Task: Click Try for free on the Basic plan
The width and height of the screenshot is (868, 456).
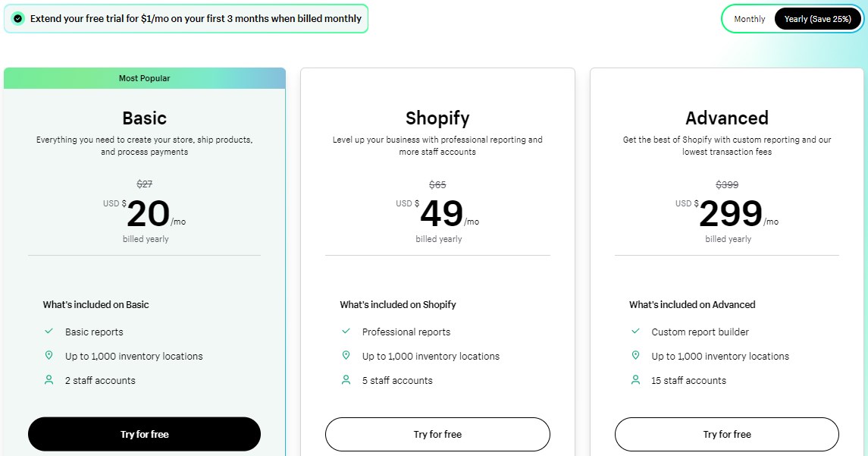Action: point(144,434)
